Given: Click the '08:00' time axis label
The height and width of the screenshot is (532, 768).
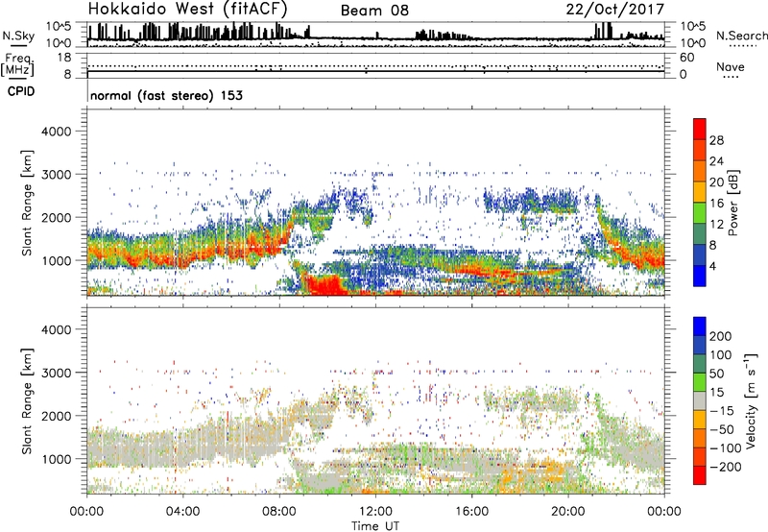Looking at the screenshot, I should pyautogui.click(x=279, y=512).
